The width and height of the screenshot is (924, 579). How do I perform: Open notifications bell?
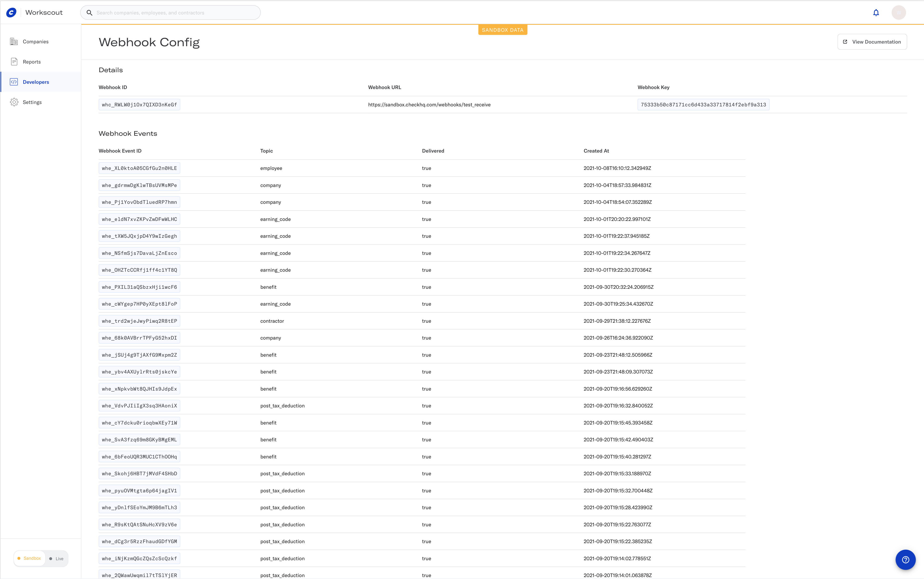pyautogui.click(x=876, y=13)
